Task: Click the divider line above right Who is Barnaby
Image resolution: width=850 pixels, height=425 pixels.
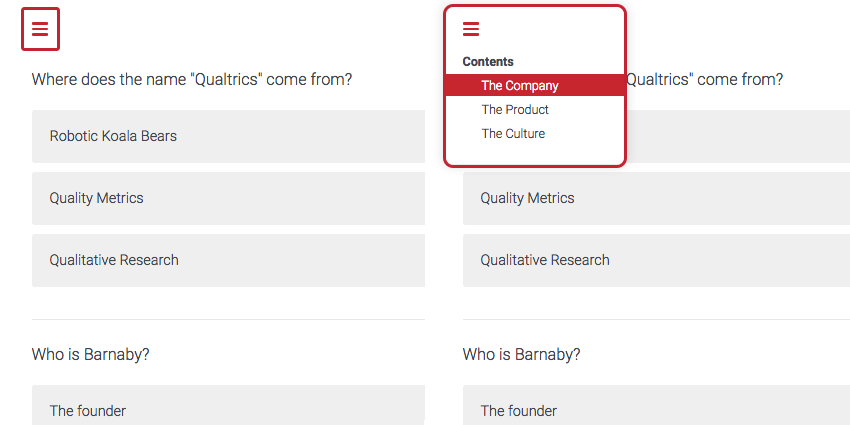Action: pyautogui.click(x=655, y=320)
